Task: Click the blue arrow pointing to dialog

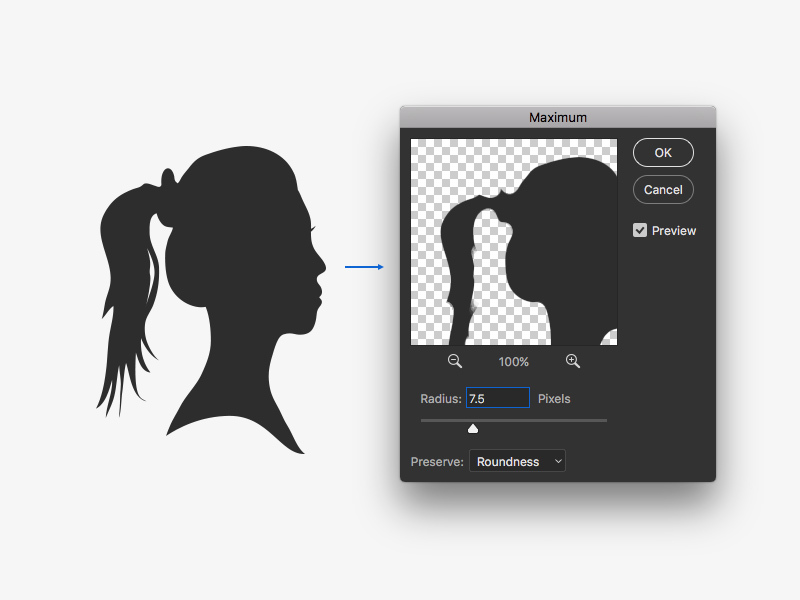Action: (x=364, y=267)
